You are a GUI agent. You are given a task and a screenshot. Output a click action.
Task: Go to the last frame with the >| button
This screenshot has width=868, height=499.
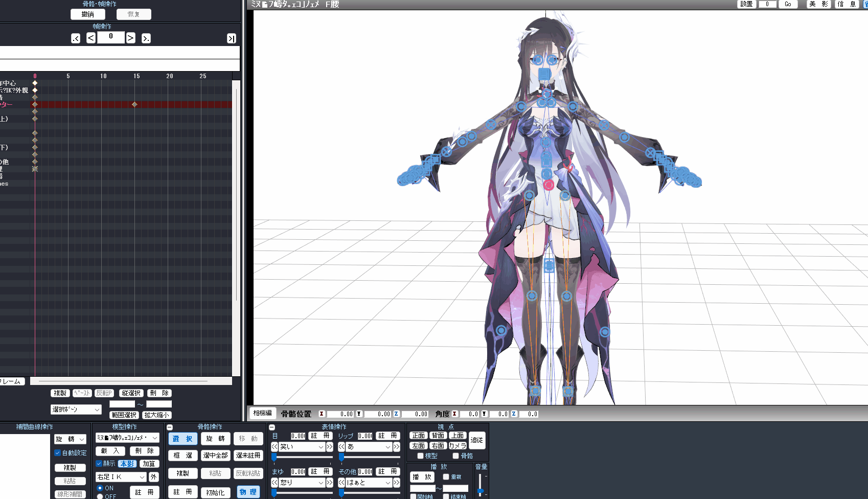pos(231,38)
